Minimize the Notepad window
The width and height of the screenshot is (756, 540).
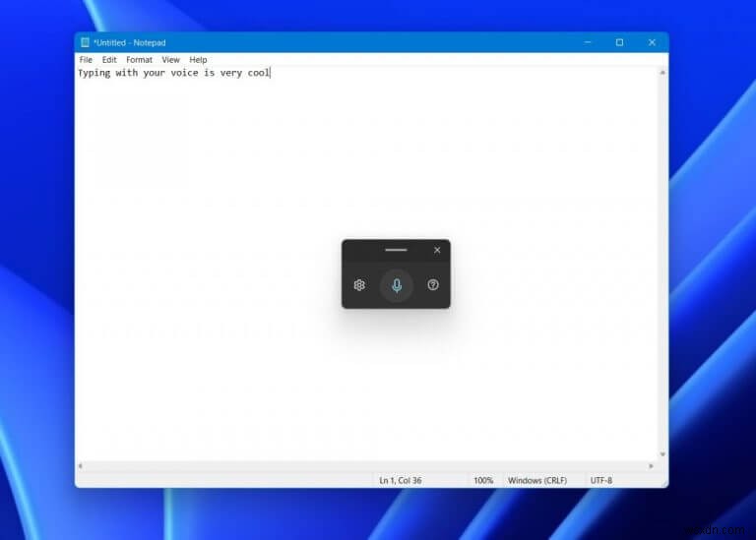coord(588,42)
